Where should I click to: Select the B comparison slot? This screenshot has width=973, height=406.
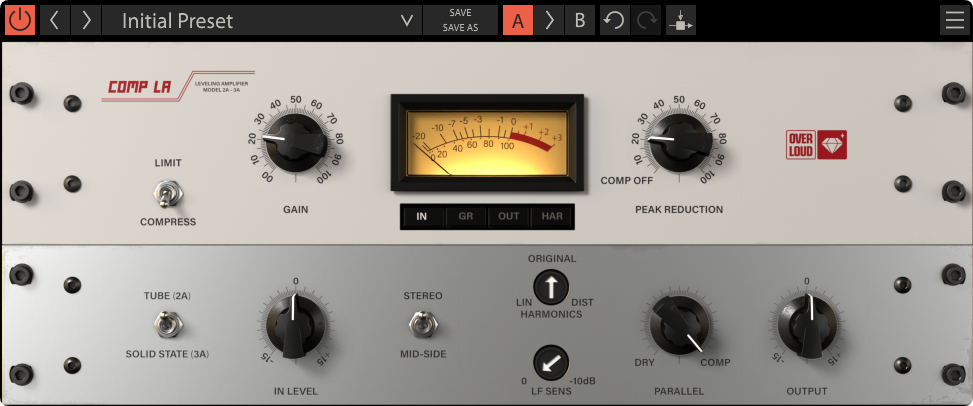click(x=579, y=20)
